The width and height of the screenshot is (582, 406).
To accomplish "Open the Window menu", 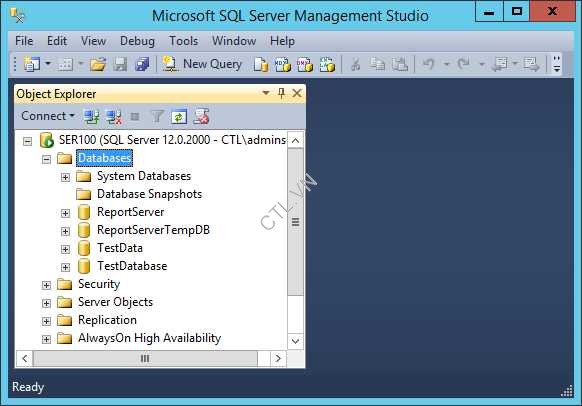I will [x=234, y=41].
